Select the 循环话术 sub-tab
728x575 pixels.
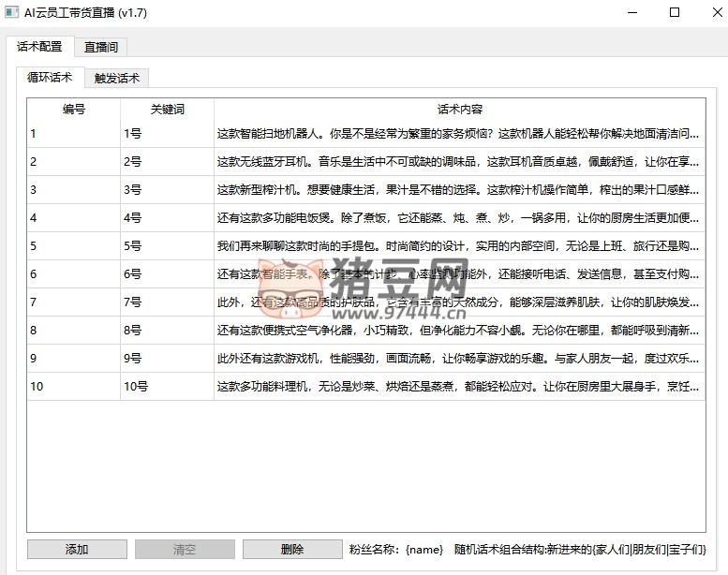point(51,77)
